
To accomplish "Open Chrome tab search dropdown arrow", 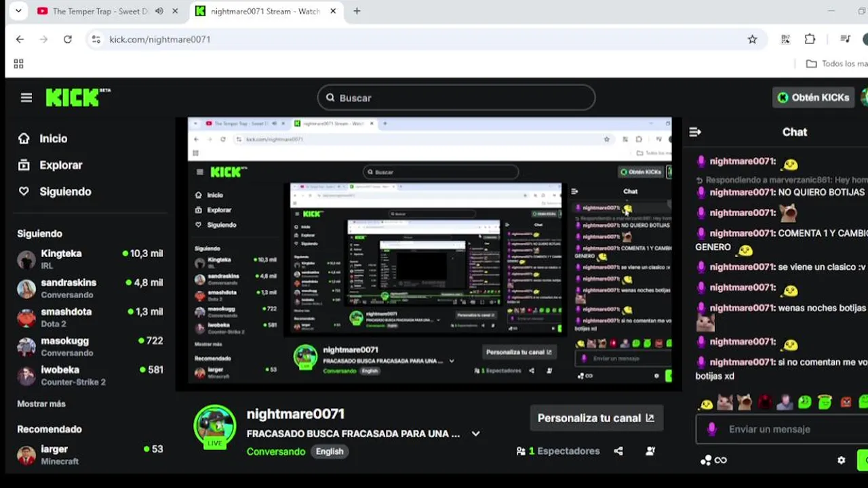I will click(x=18, y=12).
